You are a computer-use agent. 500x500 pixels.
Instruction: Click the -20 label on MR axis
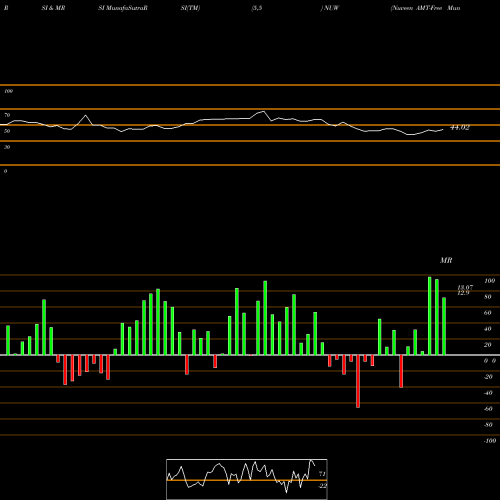[x=488, y=377]
